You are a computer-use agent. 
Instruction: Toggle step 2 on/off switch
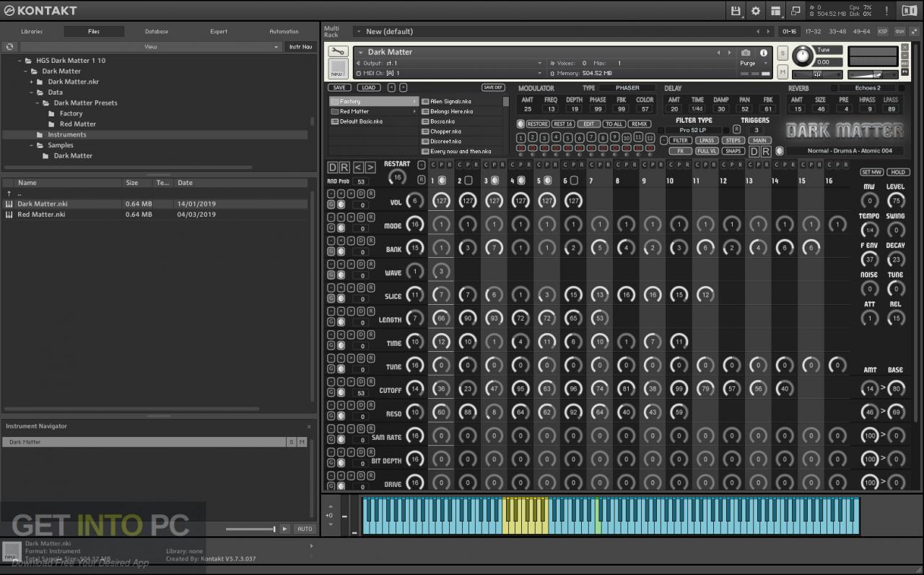(x=468, y=181)
